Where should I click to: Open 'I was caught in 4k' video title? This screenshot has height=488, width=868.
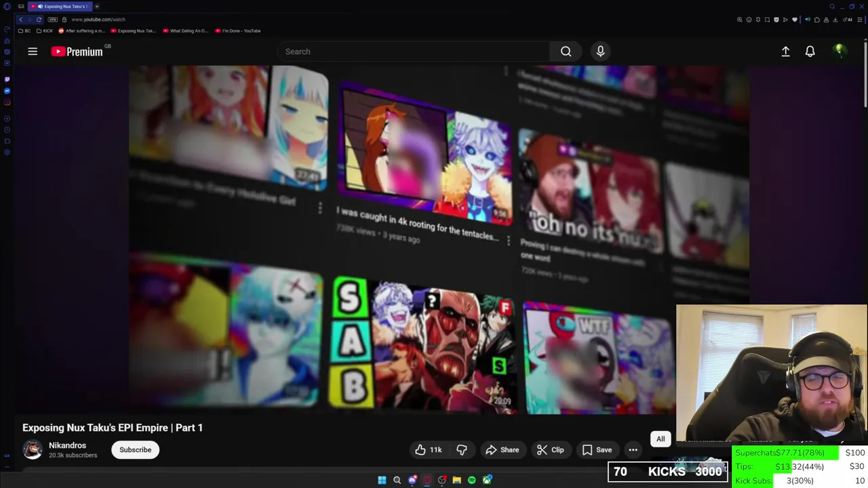pos(418,223)
